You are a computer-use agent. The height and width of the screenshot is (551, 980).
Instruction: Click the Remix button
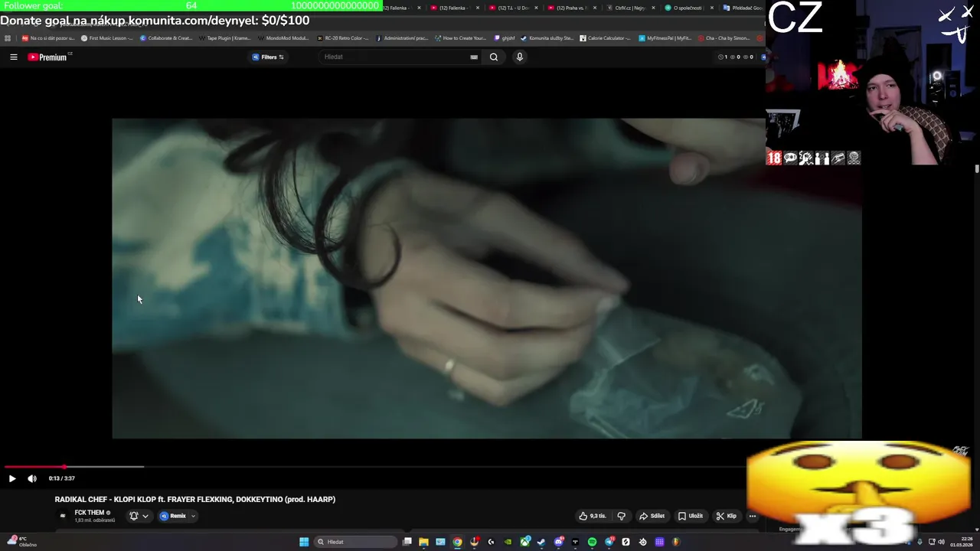[173, 516]
